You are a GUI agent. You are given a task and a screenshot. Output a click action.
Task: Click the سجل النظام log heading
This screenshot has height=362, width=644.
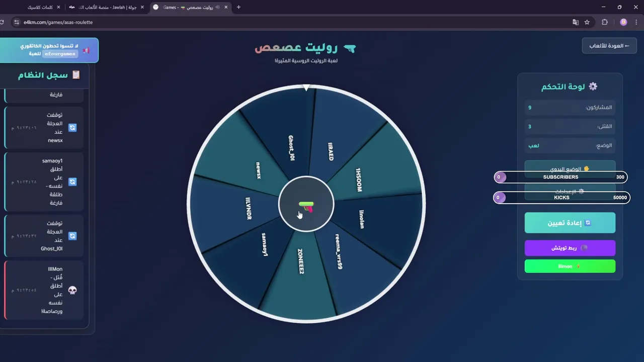tap(43, 75)
